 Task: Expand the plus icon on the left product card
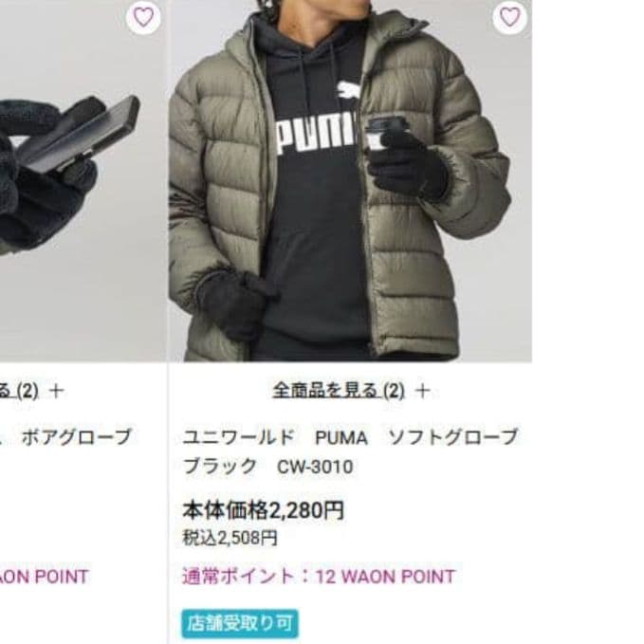(56, 391)
